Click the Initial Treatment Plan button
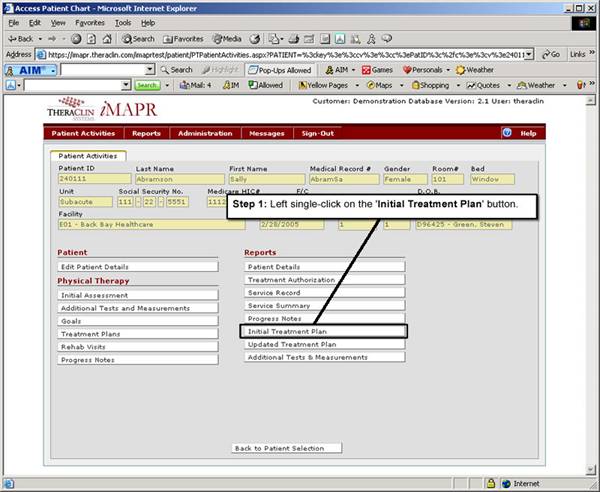Screen dimensions: 600x492 click(324, 331)
